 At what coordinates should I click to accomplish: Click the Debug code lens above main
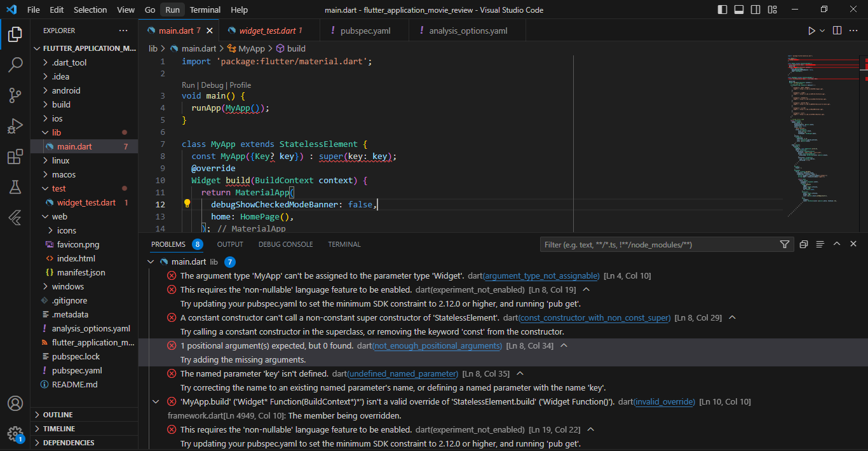point(212,85)
